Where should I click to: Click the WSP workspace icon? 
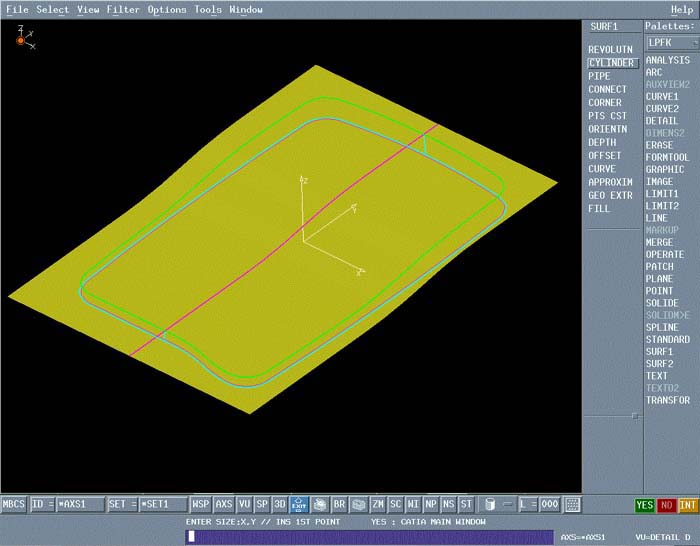201,505
